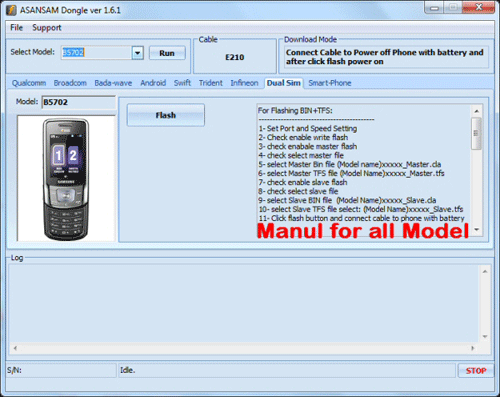Switch to the Smart-Phone tab

330,83
